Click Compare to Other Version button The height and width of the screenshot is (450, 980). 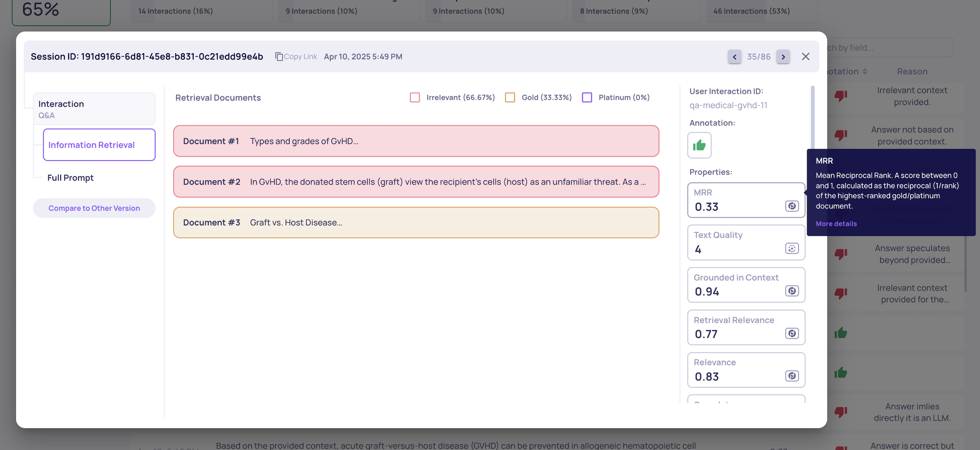pyautogui.click(x=94, y=208)
